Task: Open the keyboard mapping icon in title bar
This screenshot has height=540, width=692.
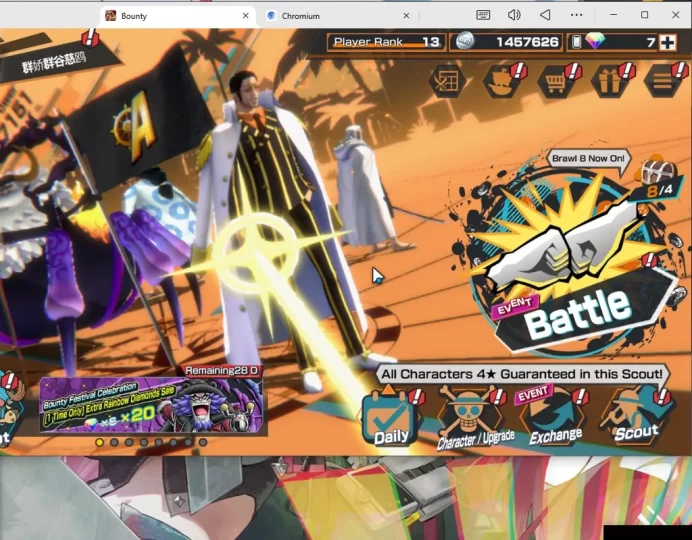Action: (483, 15)
